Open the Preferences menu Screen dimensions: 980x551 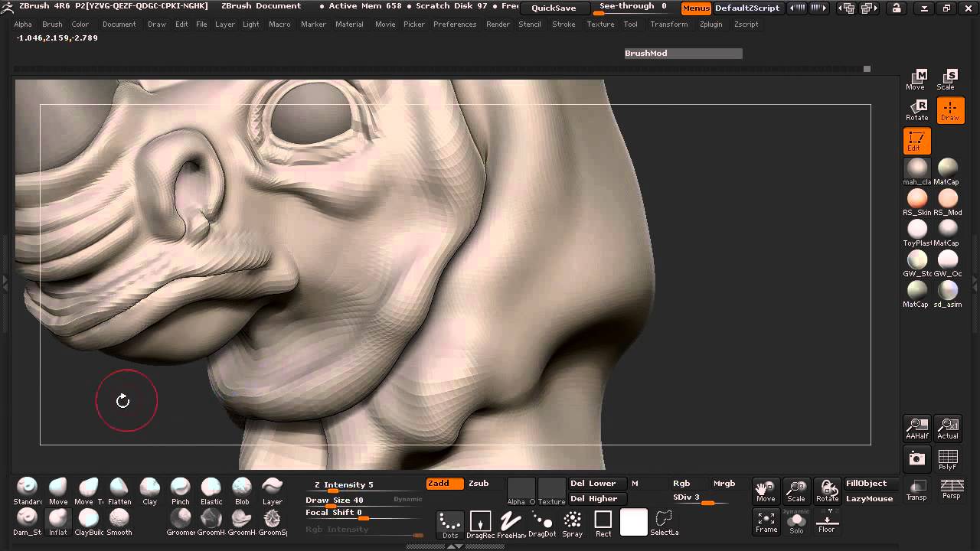tap(455, 24)
